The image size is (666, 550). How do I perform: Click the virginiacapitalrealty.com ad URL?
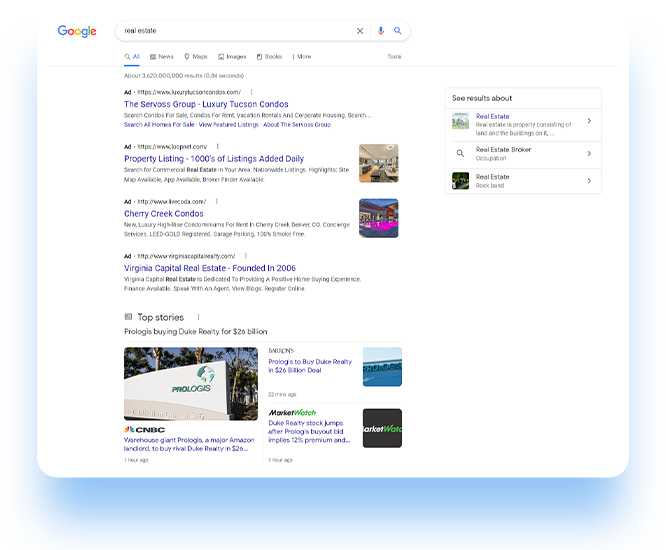click(186, 257)
